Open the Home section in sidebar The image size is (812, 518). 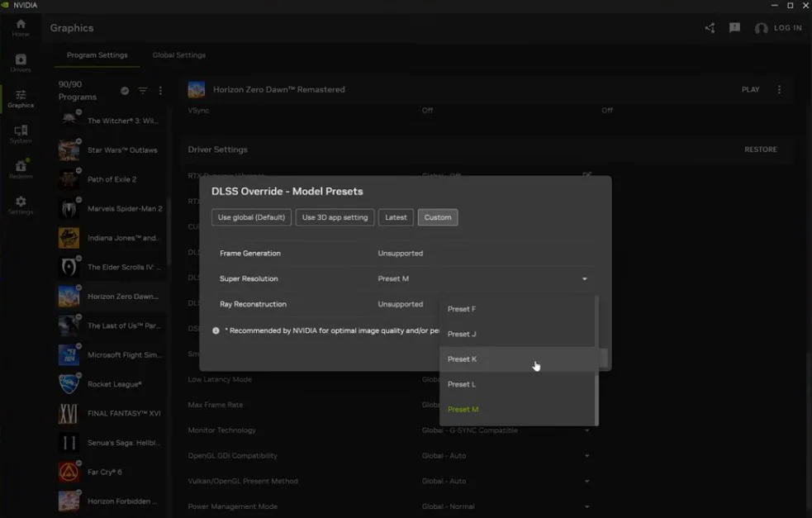[21, 27]
